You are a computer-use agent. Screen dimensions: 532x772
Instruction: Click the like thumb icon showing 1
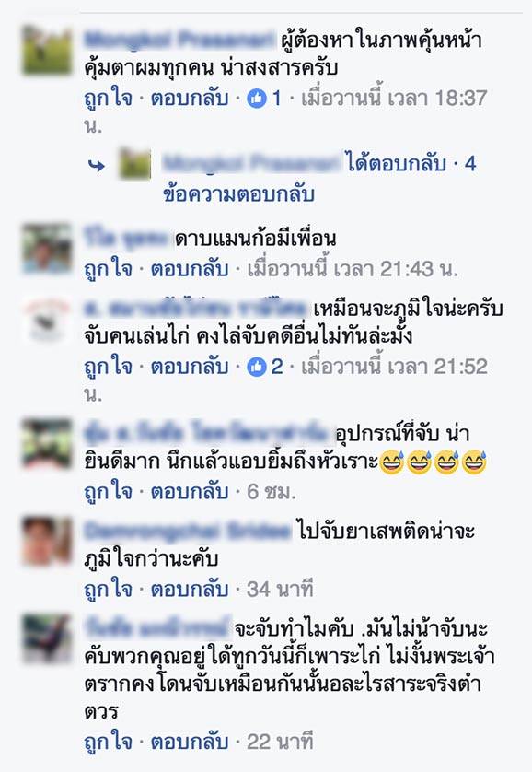pyautogui.click(x=256, y=99)
